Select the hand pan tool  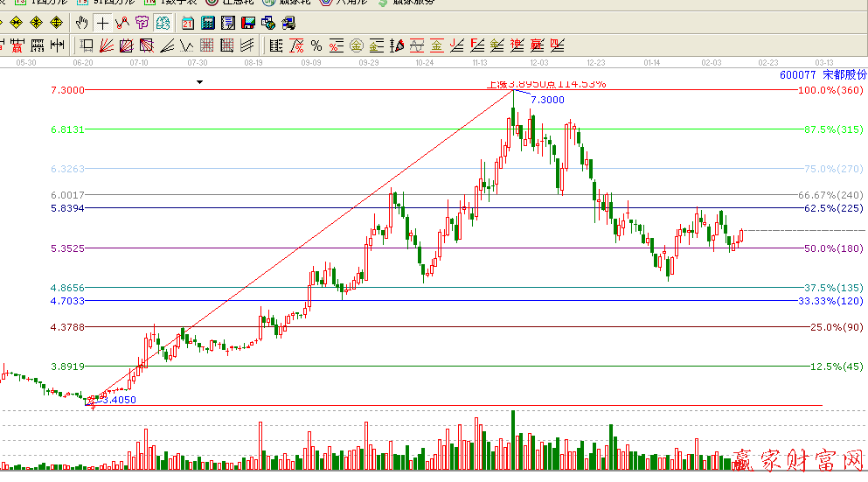82,23
